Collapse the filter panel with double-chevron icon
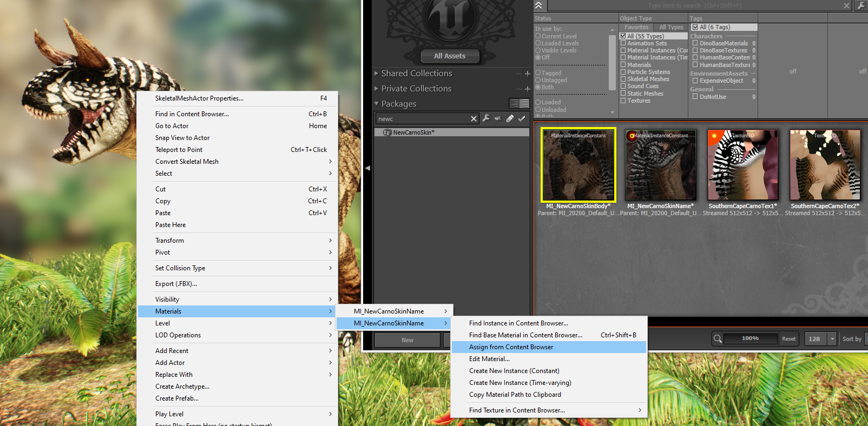This screenshot has width=868, height=426. click(538, 5)
